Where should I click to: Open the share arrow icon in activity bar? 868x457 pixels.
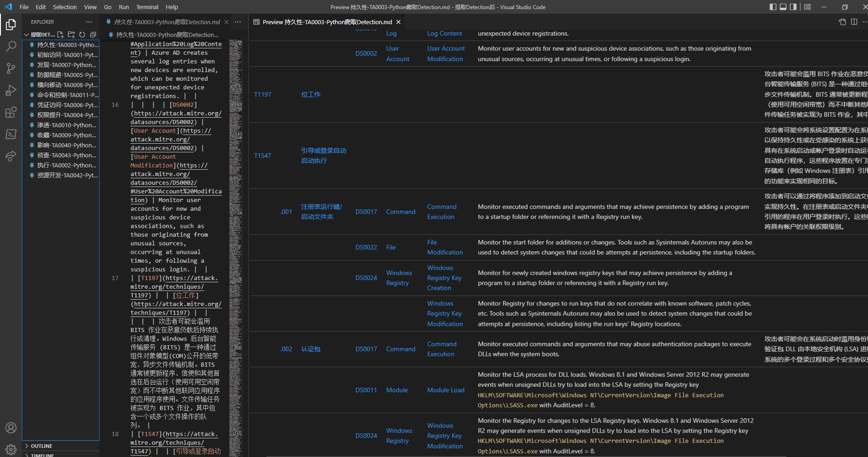click(x=11, y=156)
